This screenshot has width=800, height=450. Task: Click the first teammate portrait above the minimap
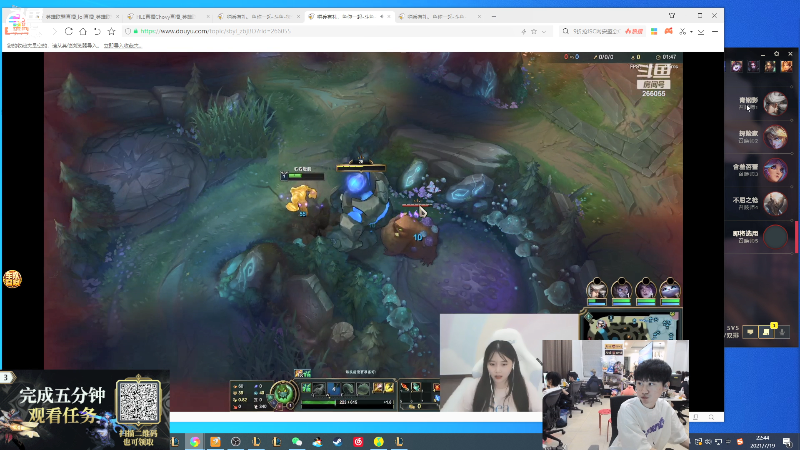coord(596,289)
